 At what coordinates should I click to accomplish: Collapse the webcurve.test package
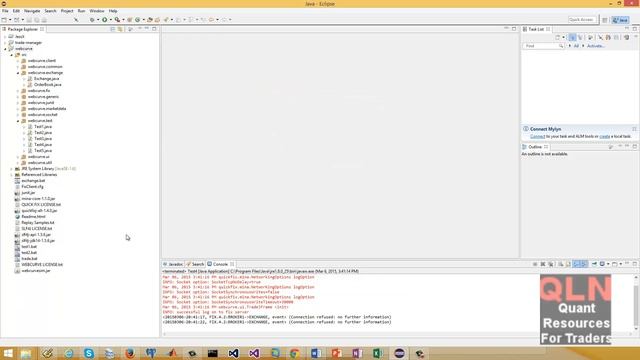[x=18, y=121]
